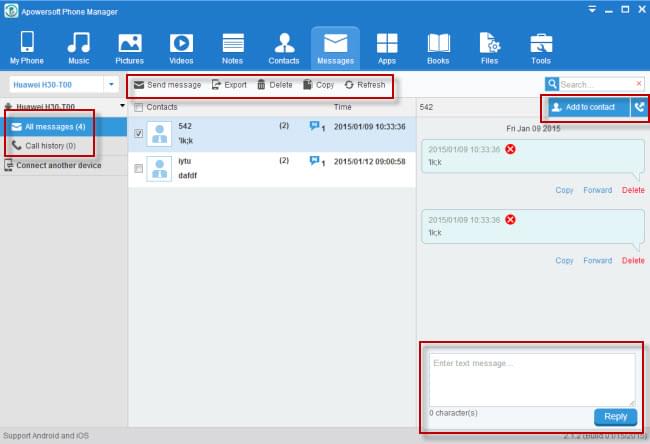The image size is (650, 444).
Task: Click Add to contact button
Action: [589, 107]
